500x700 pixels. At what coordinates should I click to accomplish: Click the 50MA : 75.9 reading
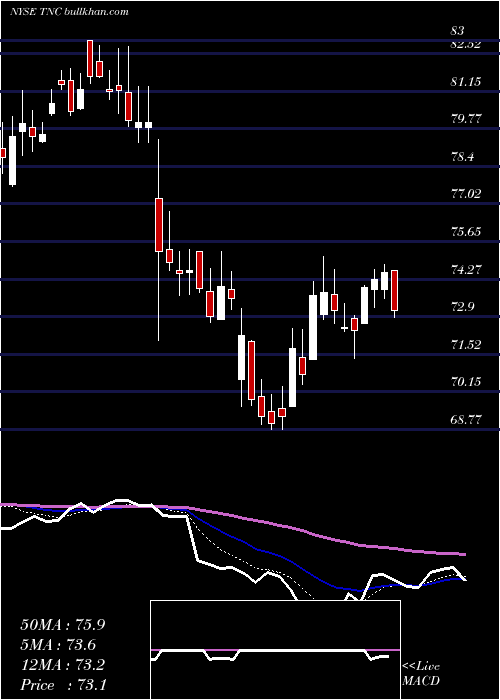pos(63,625)
